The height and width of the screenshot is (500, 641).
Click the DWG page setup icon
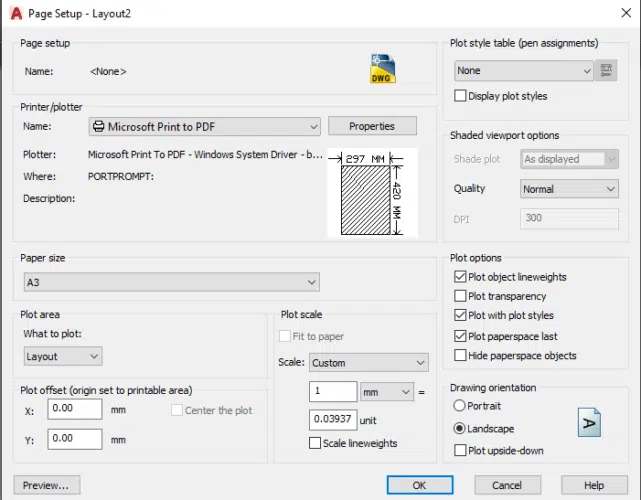[x=383, y=69]
